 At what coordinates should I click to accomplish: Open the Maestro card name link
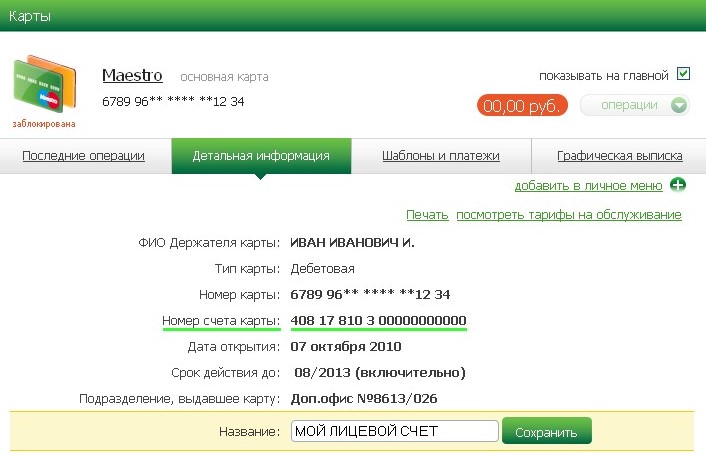[x=132, y=75]
